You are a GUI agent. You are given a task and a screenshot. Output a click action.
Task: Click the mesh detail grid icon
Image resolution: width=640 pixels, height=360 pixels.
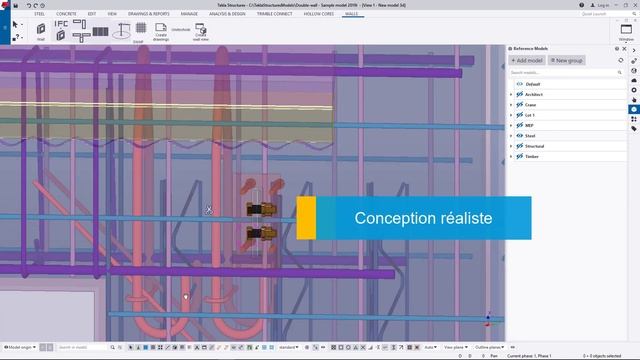point(141,28)
